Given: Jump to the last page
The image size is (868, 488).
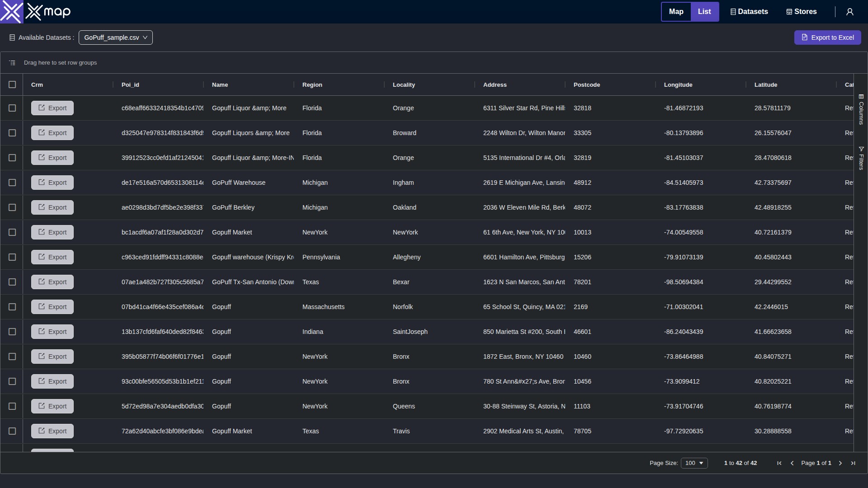Looking at the screenshot, I should (853, 463).
